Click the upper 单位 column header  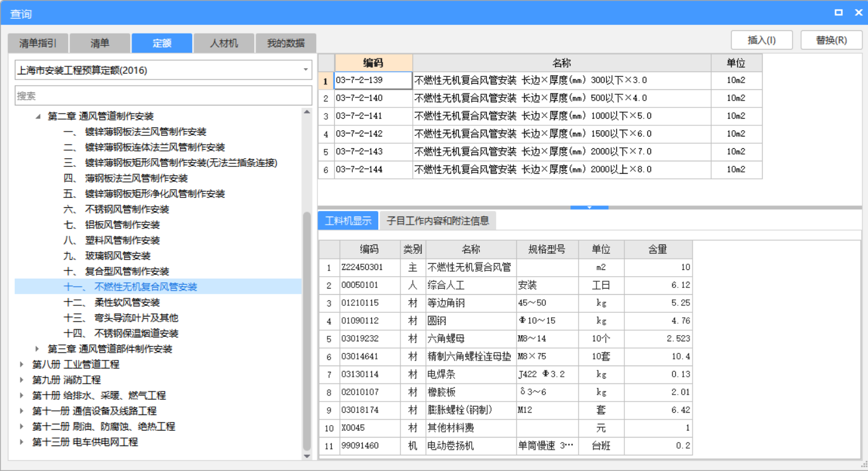coord(737,63)
